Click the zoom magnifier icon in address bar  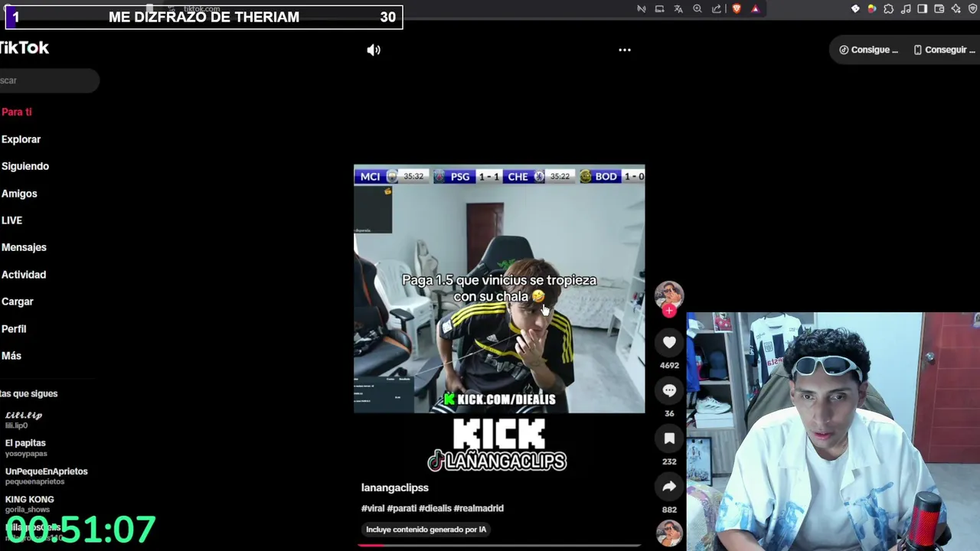pos(697,9)
